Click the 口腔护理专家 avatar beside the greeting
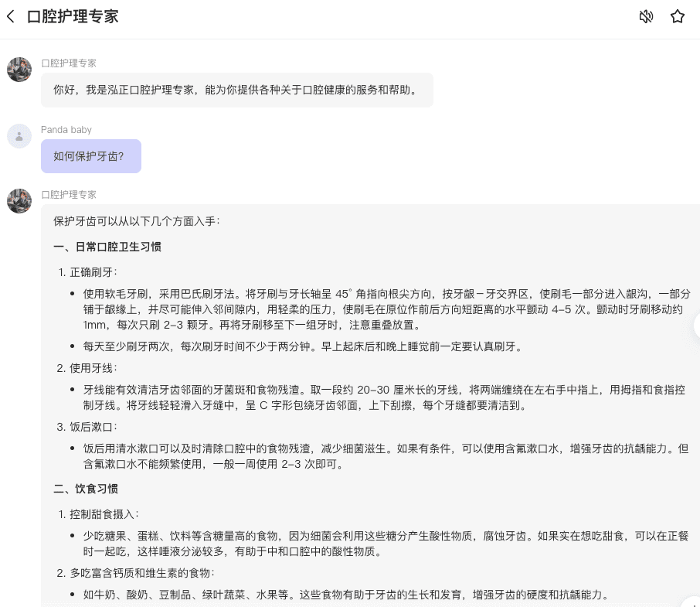This screenshot has height=607, width=700. coord(19,70)
